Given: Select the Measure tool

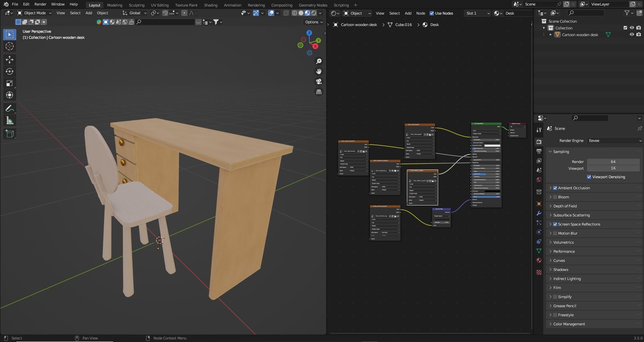Looking at the screenshot, I should pos(9,120).
